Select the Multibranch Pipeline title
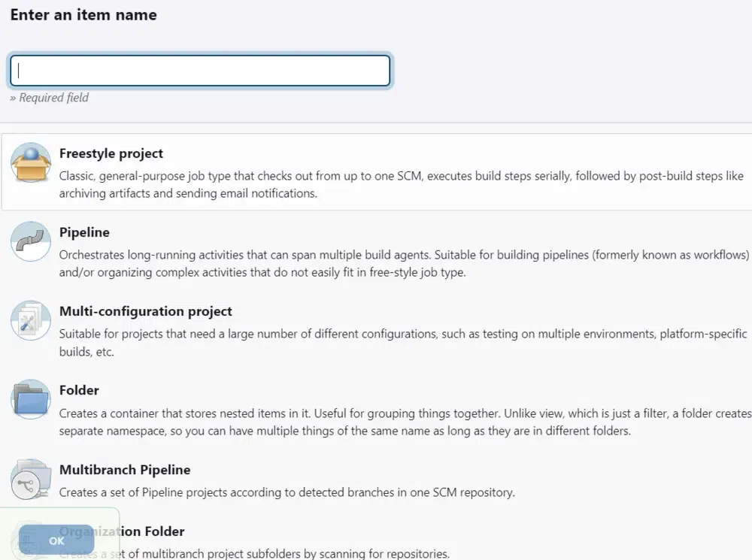Screen dimensions: 752x560 point(125,470)
